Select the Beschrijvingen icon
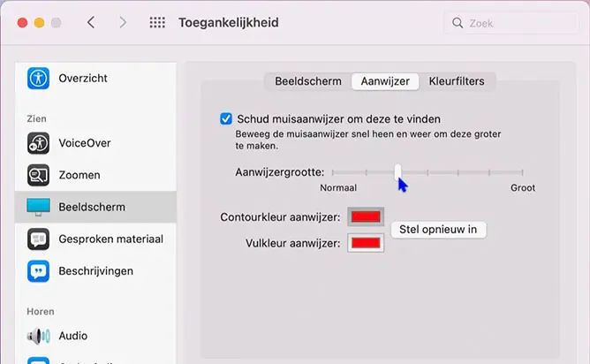The width and height of the screenshot is (590, 364). coord(38,271)
